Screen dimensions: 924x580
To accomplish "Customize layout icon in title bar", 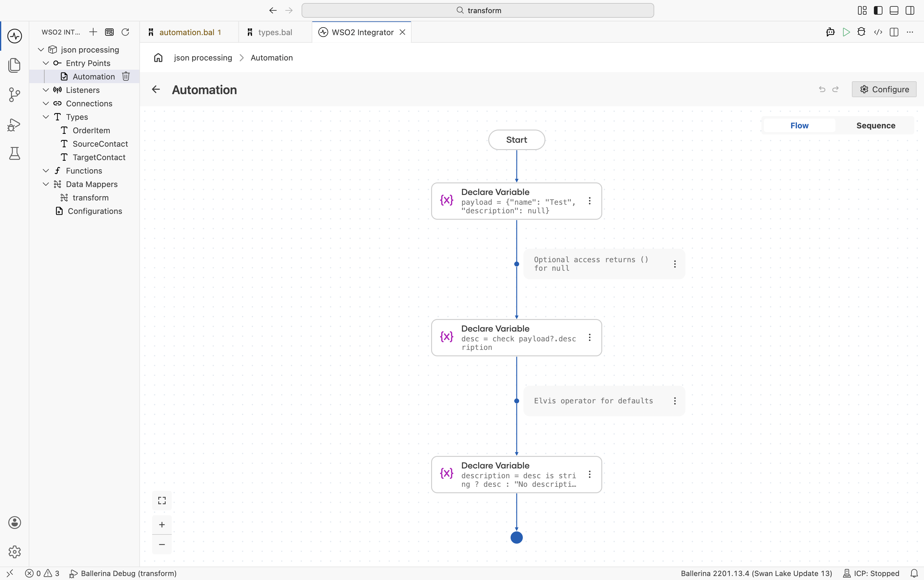I will pyautogui.click(x=862, y=10).
